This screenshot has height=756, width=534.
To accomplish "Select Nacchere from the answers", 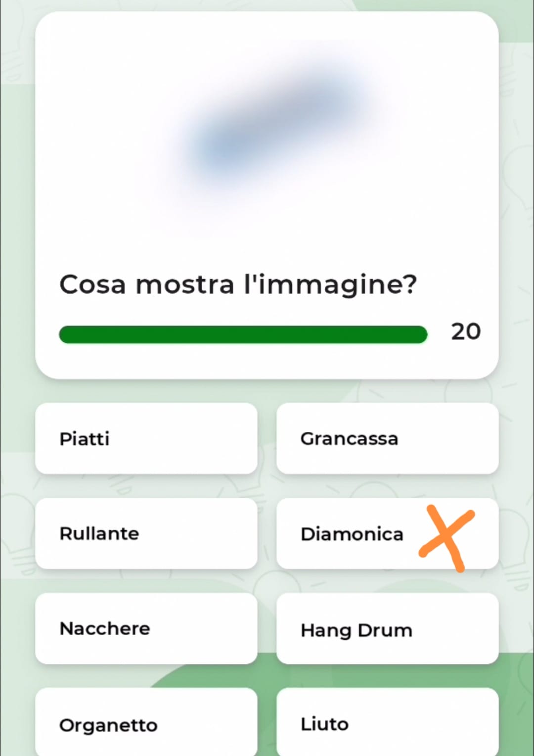I will (x=146, y=628).
